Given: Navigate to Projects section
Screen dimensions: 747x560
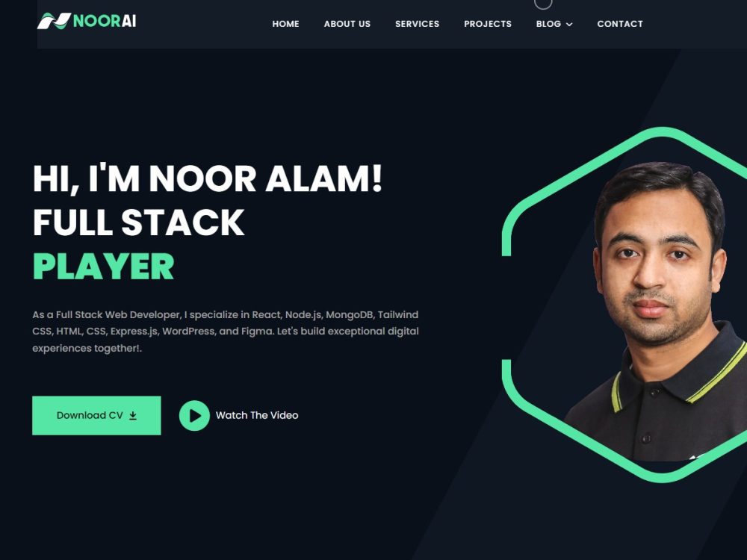Looking at the screenshot, I should [488, 24].
